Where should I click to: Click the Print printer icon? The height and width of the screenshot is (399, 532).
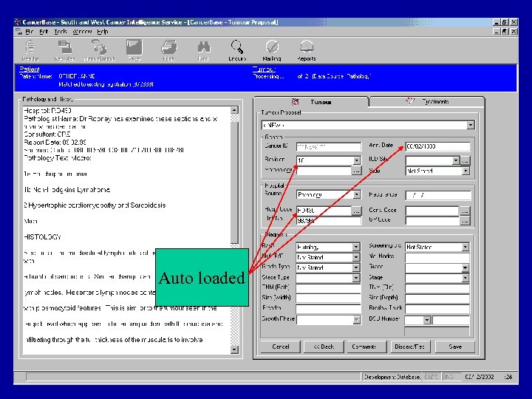(168, 50)
